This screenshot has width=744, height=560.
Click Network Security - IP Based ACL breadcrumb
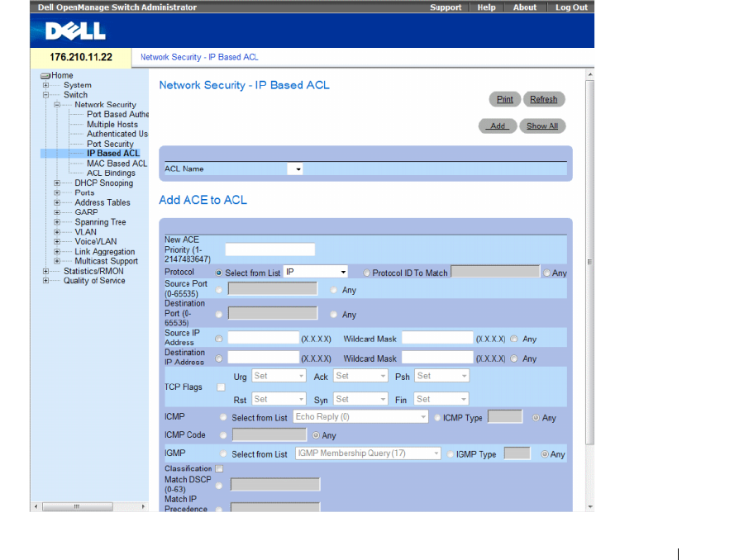pos(199,57)
